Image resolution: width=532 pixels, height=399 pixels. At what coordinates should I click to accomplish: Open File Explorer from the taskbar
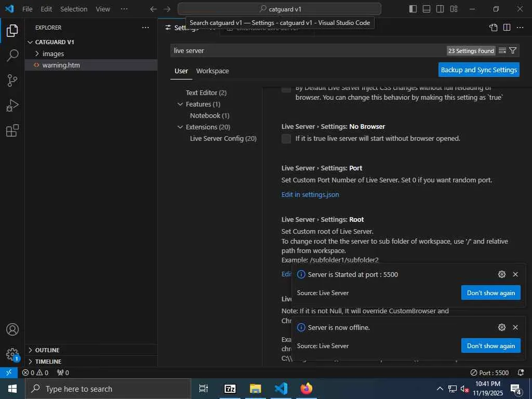256,389
